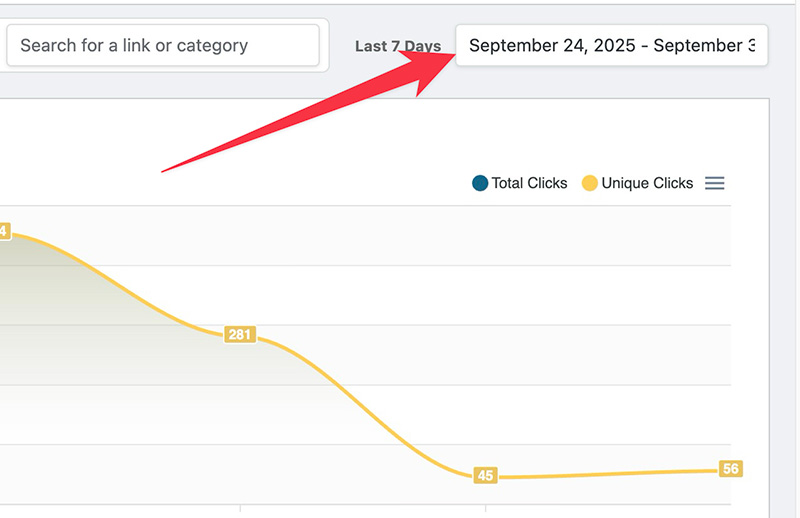
Task: Click the Last 7 Days label
Action: point(397,47)
